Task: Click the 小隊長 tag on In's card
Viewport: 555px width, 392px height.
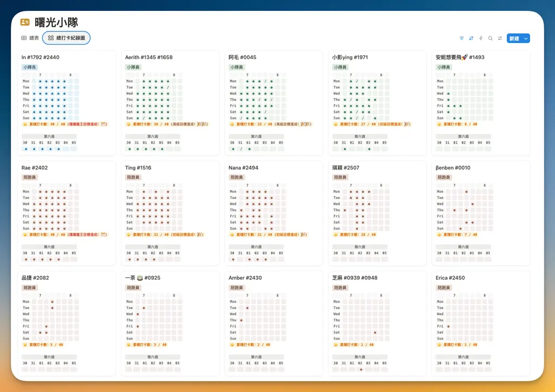Action: click(x=29, y=67)
